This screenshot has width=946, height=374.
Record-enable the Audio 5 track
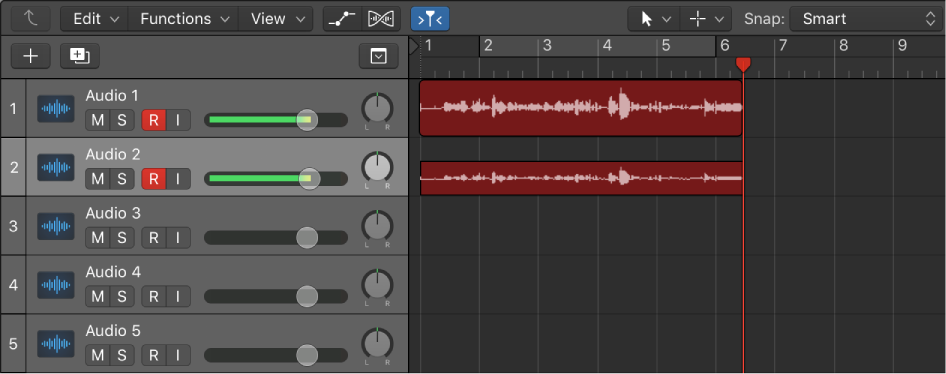click(x=154, y=355)
